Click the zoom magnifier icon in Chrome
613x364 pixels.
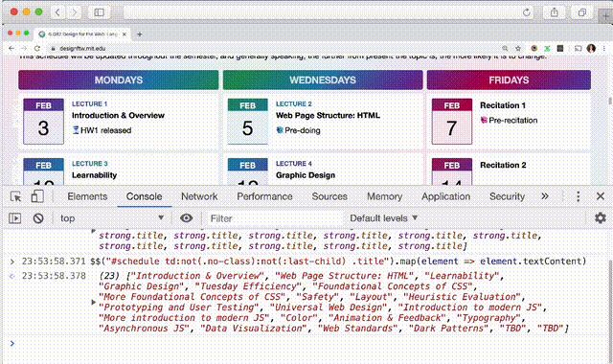pyautogui.click(x=505, y=48)
